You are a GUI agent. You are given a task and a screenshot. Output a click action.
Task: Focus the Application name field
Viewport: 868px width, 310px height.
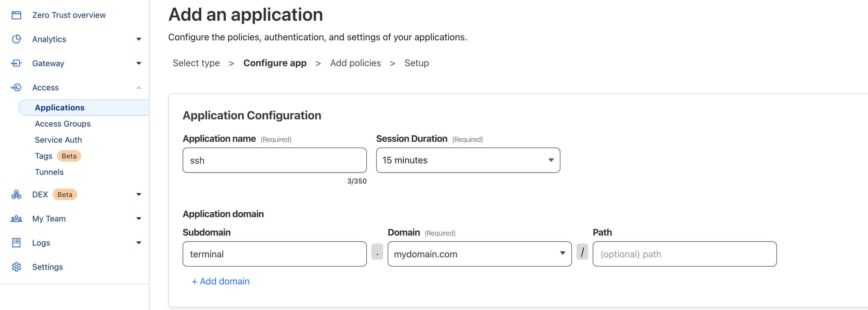coord(275,160)
